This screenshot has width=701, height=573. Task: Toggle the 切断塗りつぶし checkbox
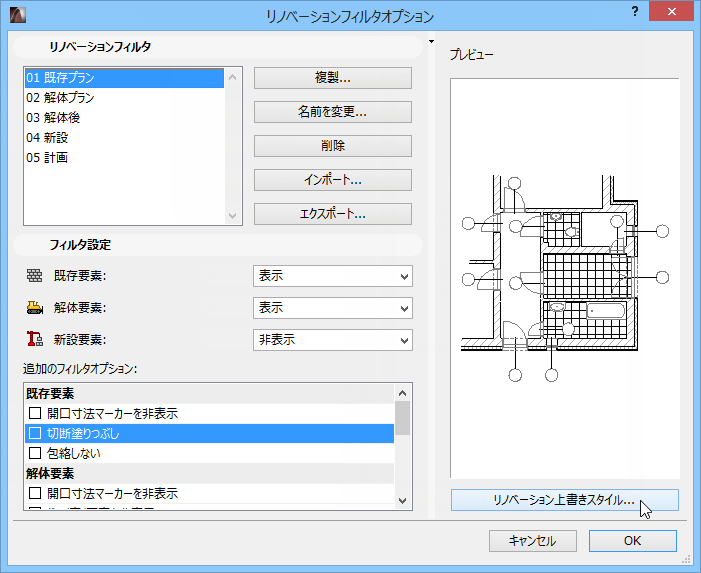point(35,433)
